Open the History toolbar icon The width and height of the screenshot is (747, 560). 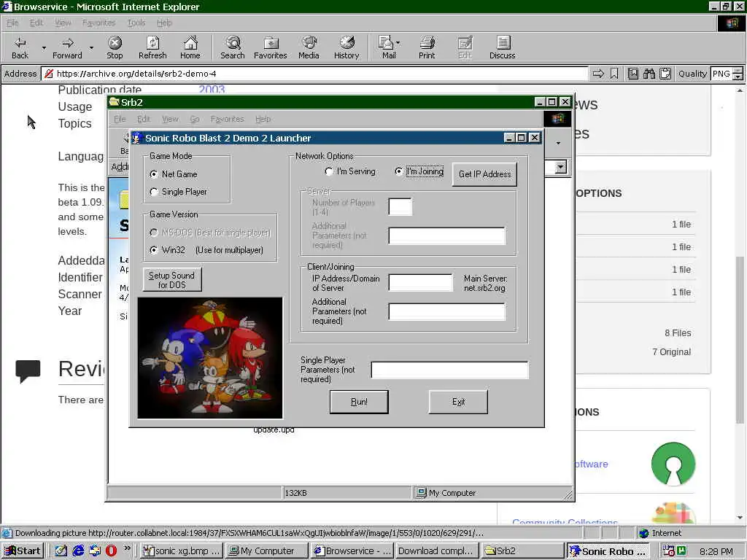tap(347, 47)
